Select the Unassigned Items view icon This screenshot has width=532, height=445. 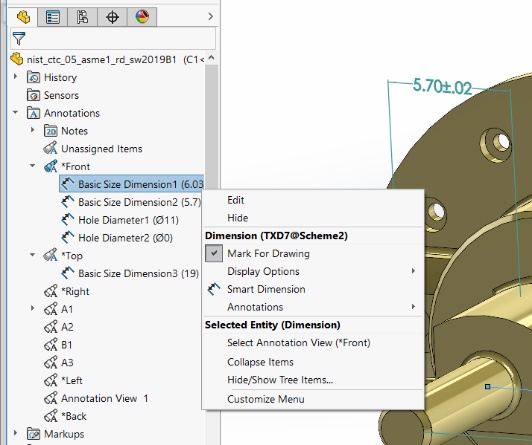(x=51, y=148)
